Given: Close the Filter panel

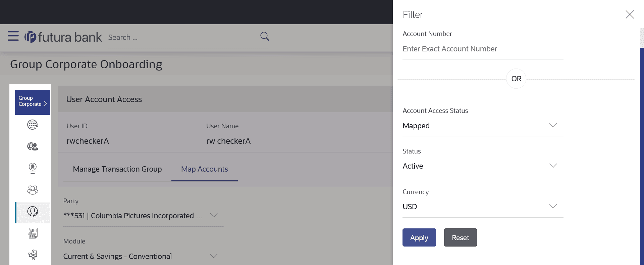Looking at the screenshot, I should pos(630,14).
